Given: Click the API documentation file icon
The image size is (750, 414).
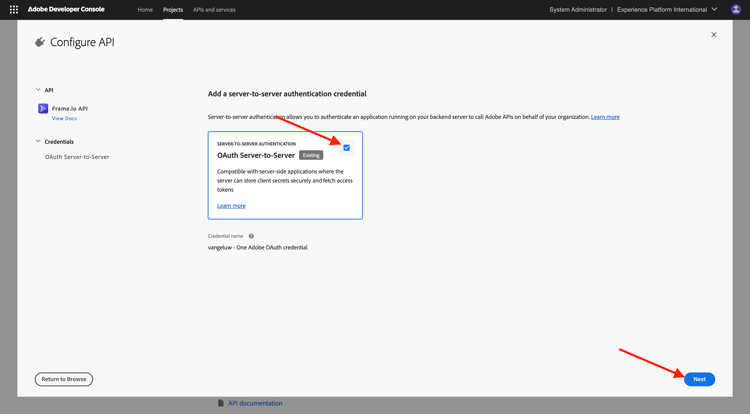Looking at the screenshot, I should pyautogui.click(x=221, y=403).
